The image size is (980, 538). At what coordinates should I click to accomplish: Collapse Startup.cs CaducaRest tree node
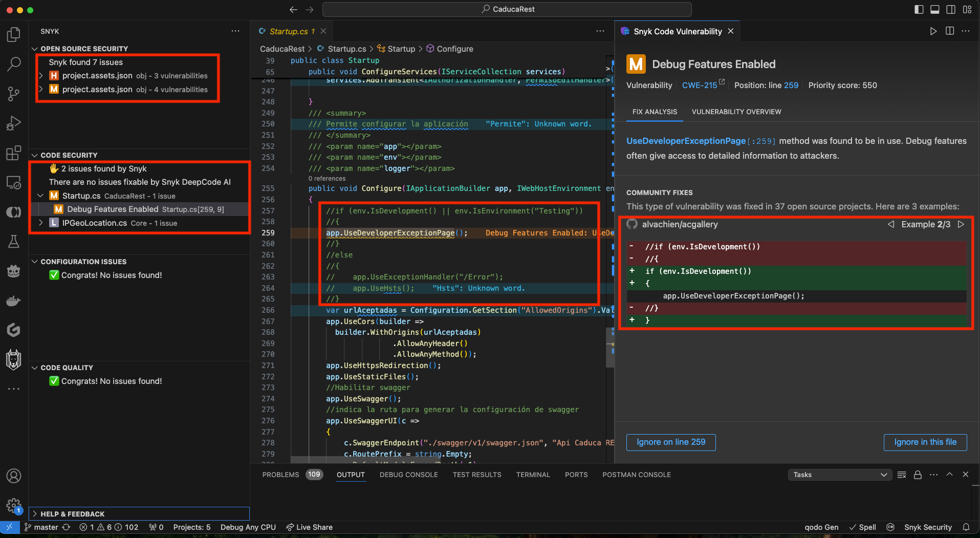pyautogui.click(x=41, y=196)
